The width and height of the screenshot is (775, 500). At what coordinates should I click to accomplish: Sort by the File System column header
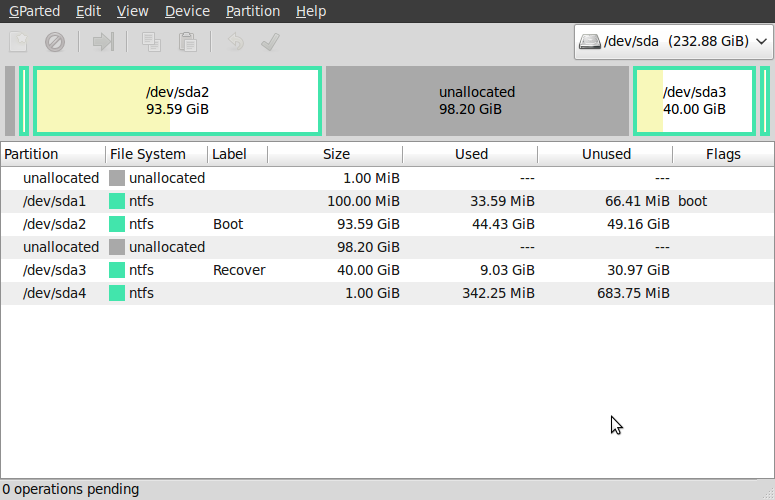[x=148, y=154]
